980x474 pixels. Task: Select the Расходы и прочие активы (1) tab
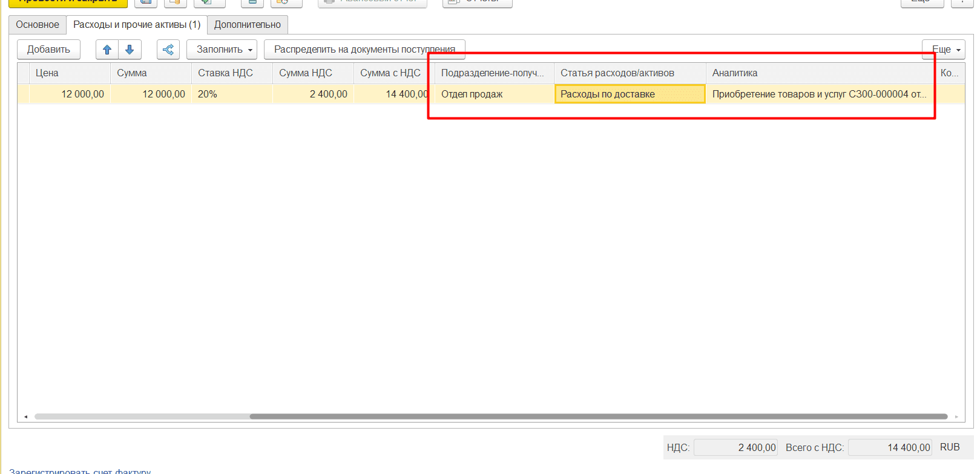pos(137,25)
